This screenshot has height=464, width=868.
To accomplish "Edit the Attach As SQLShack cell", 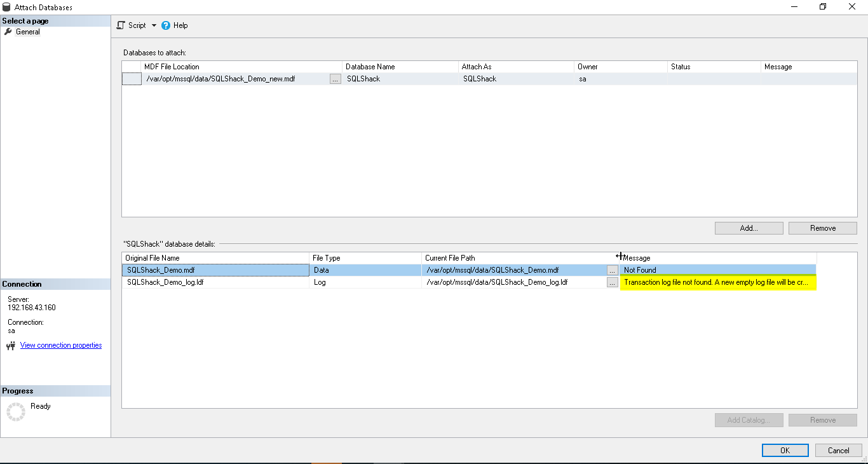I will coord(515,79).
